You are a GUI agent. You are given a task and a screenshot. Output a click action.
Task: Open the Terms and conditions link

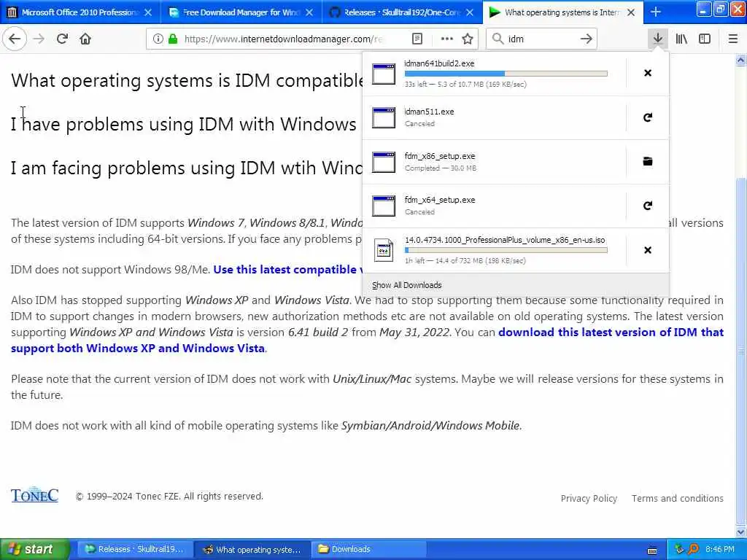(x=678, y=499)
